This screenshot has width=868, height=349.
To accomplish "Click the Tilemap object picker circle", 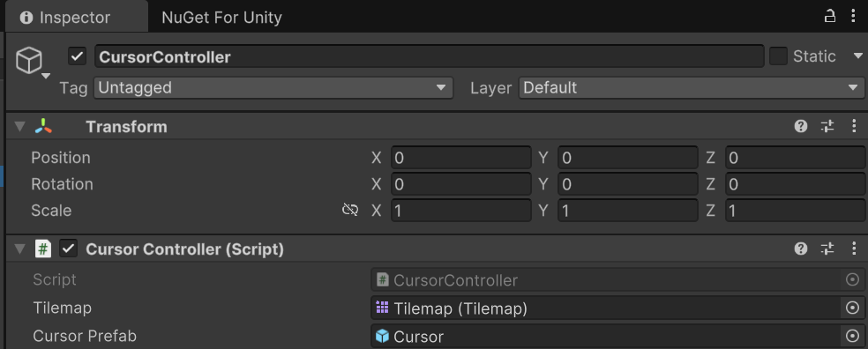I will pos(852,308).
